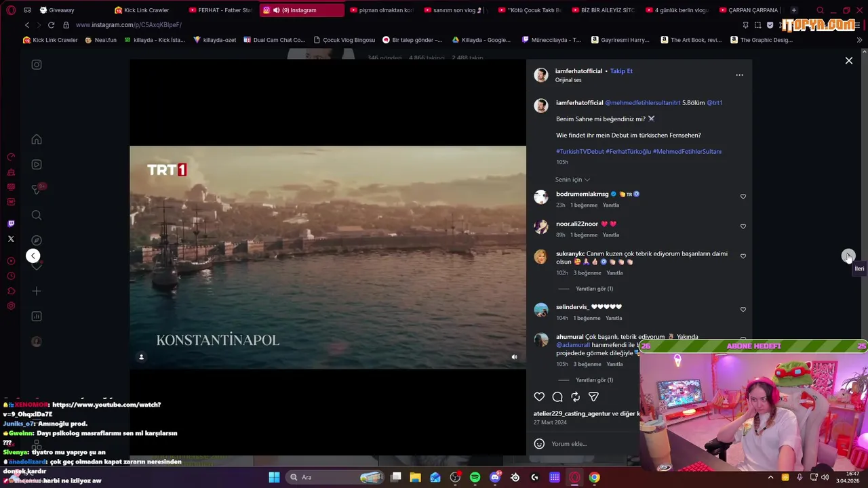This screenshot has height=488, width=868.
Task: Open Discord from the taskbar
Action: (x=495, y=477)
